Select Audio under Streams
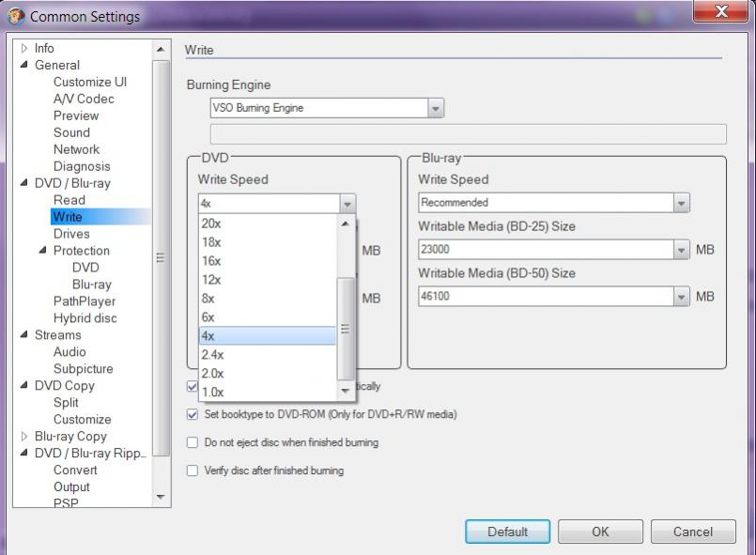The width and height of the screenshot is (756, 555). [x=69, y=352]
